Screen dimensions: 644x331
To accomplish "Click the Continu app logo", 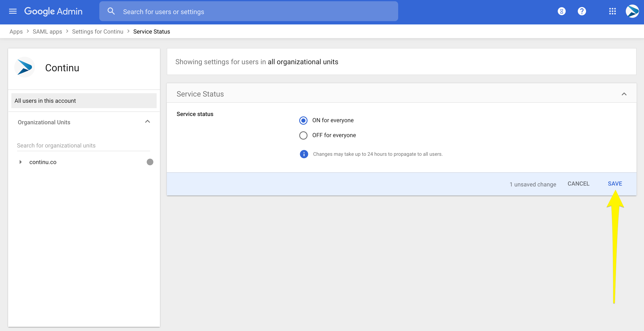I will (24, 67).
